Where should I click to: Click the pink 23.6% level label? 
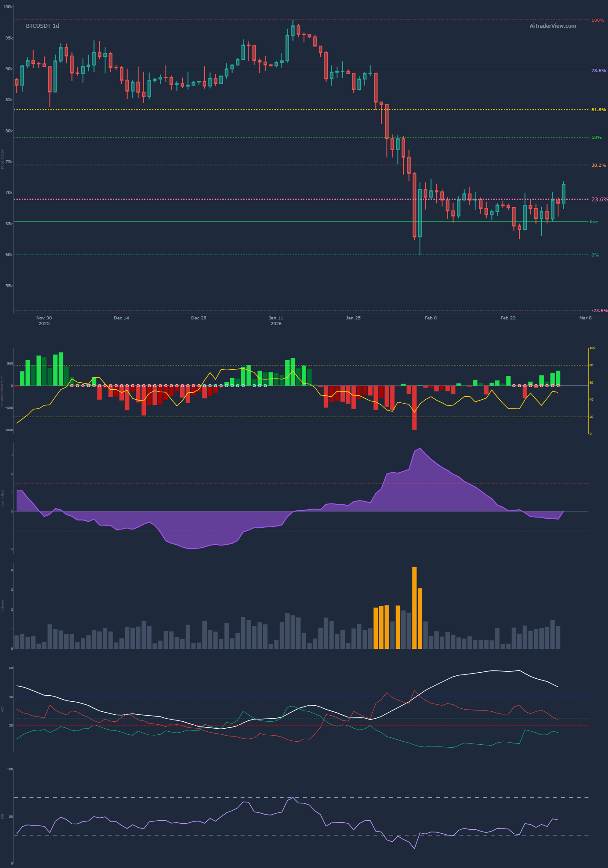(x=600, y=200)
